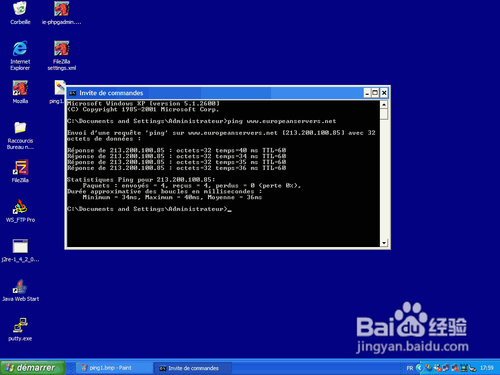Click the 'Paquets : envoyés = 4' line
Viewport: 500px width, 375px height.
pos(192,186)
